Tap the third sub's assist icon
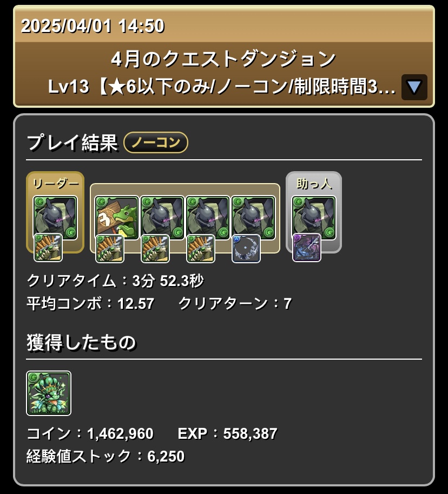Viewport: 448px width, 494px height. 201,248
